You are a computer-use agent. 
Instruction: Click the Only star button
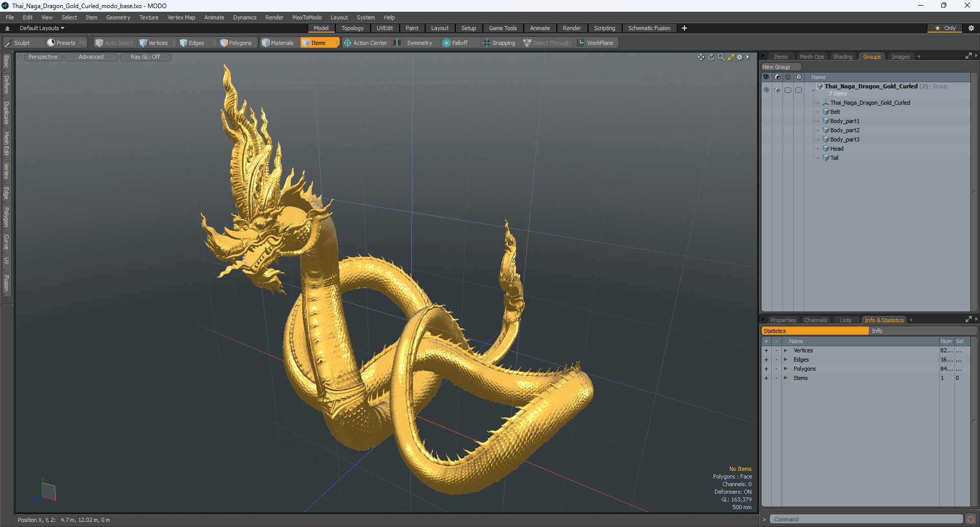[945, 28]
